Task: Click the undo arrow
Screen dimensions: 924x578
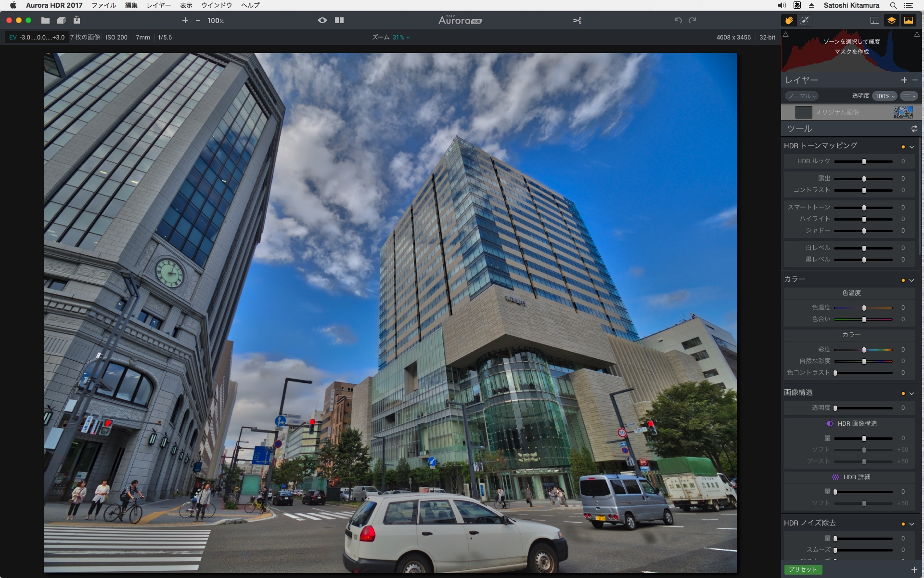Action: click(678, 20)
